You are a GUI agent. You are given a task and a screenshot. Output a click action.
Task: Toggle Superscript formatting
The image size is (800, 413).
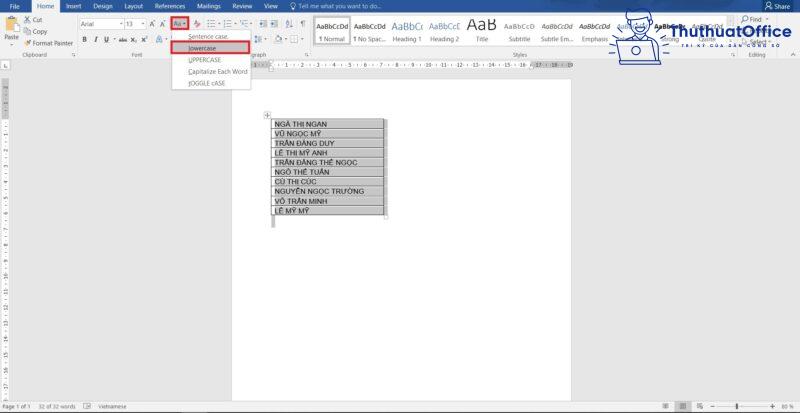pyautogui.click(x=144, y=39)
